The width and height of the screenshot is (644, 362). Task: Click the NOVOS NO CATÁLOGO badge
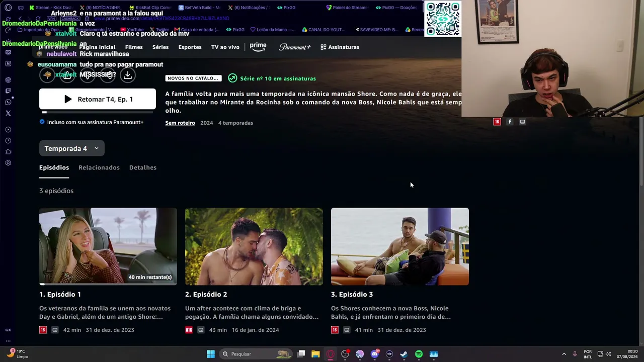click(193, 78)
